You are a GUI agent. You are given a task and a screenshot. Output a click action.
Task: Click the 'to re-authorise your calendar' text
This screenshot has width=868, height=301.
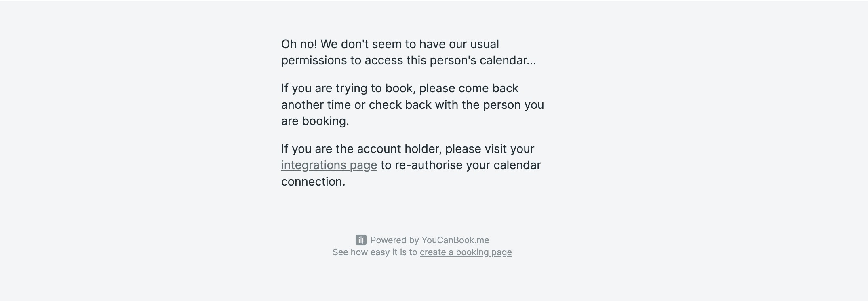[x=460, y=165]
